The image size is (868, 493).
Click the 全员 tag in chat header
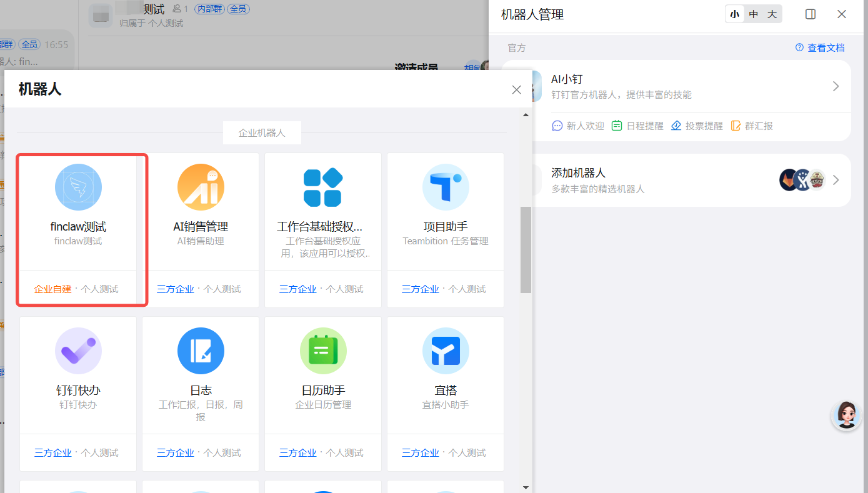[237, 9]
